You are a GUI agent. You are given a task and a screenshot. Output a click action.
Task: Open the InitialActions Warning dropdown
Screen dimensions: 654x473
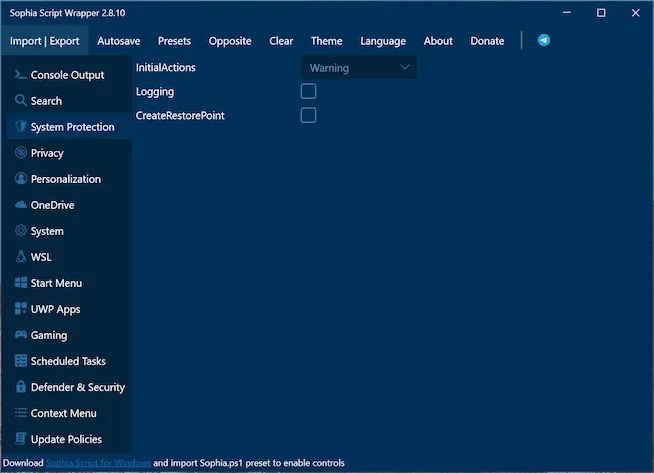click(x=359, y=68)
